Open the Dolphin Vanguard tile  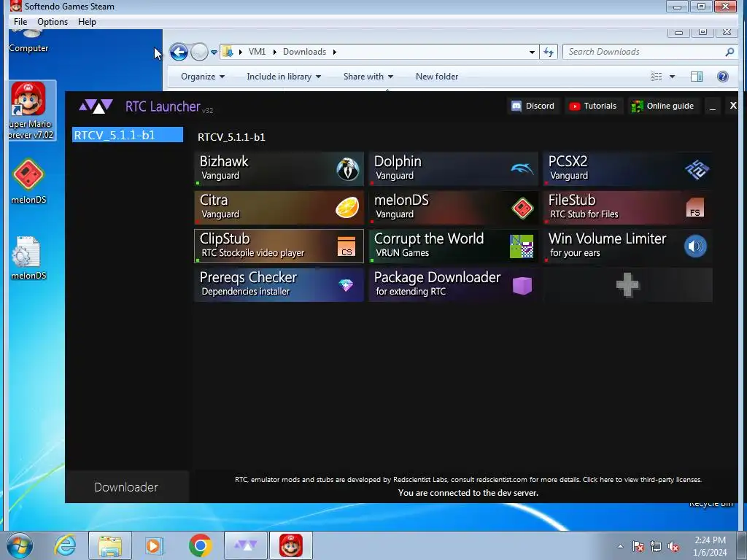(x=454, y=168)
